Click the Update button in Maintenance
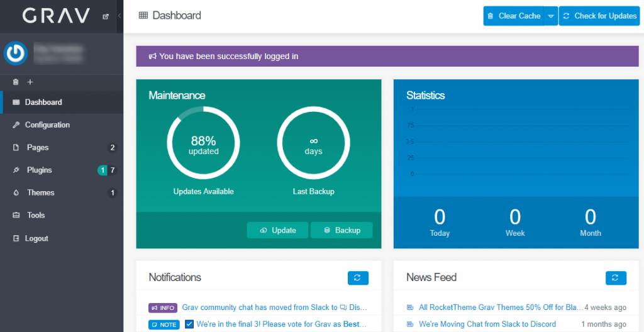The width and height of the screenshot is (644, 332). [277, 230]
